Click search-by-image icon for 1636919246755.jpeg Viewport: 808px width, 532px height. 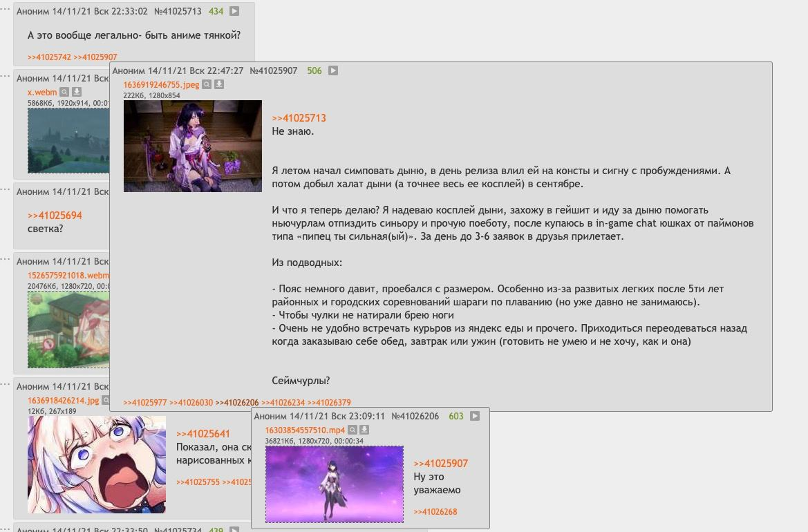pos(207,84)
